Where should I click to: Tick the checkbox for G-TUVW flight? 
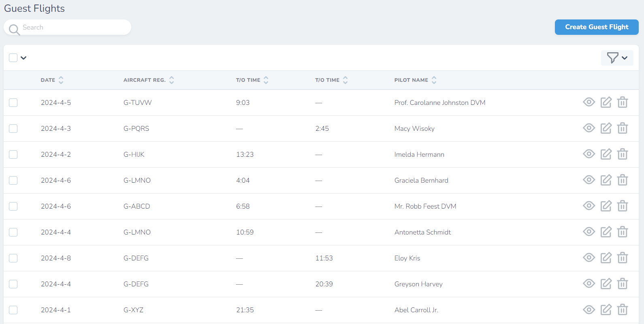[13, 102]
